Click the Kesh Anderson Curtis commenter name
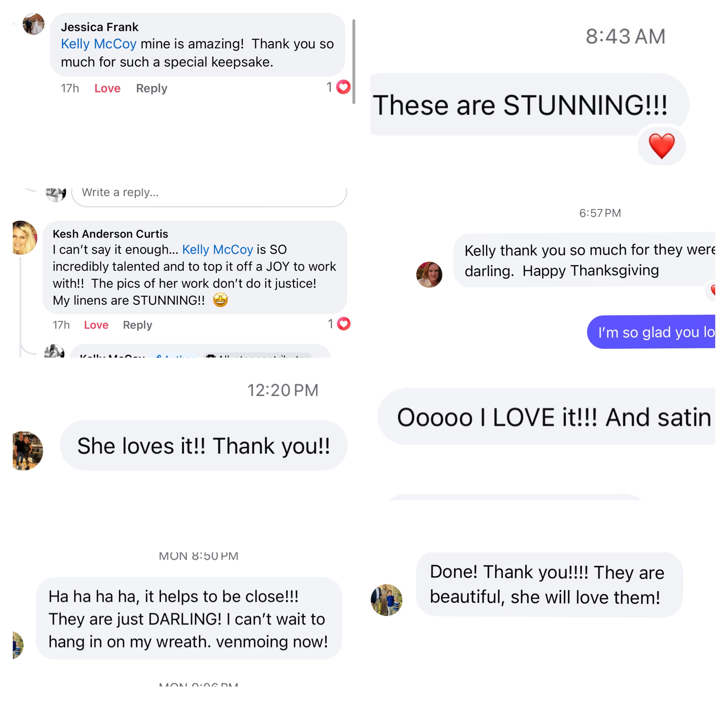728x728 pixels. (x=110, y=234)
